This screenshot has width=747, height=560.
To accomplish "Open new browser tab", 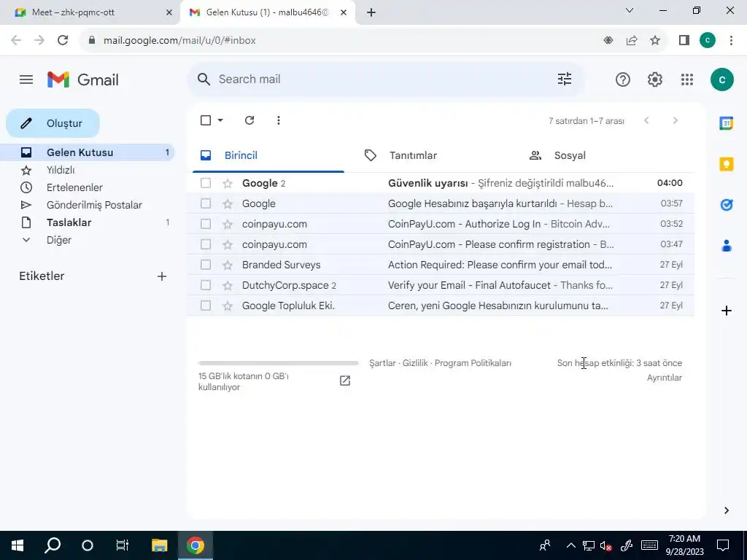I will [x=371, y=12].
